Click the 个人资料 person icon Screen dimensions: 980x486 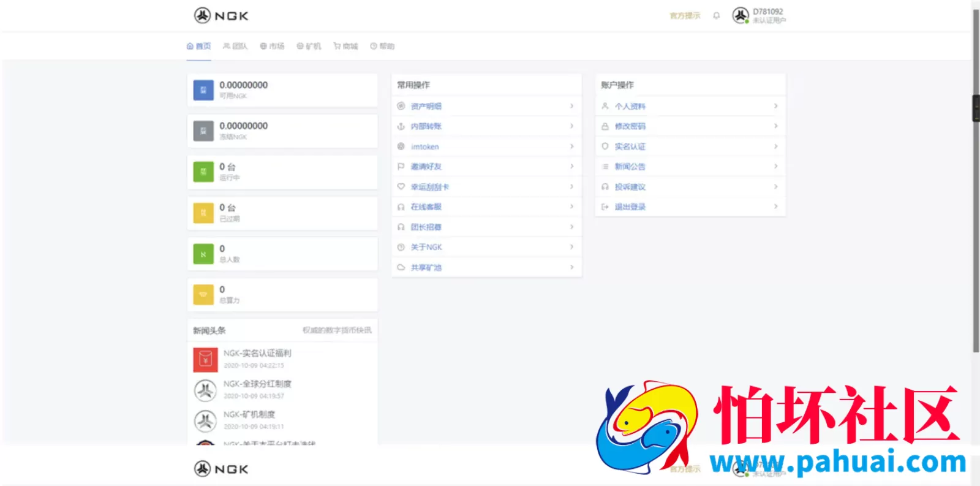605,106
